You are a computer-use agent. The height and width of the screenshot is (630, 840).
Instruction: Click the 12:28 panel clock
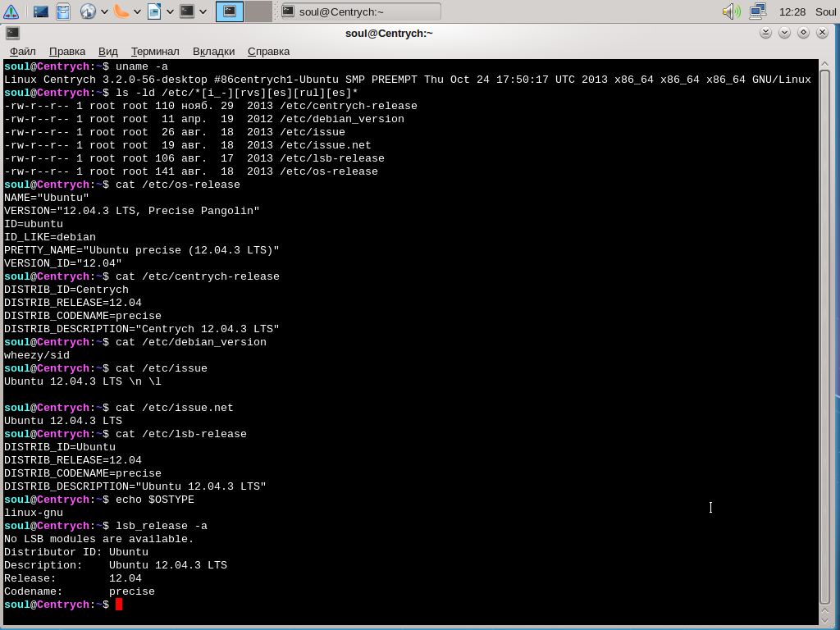coord(792,11)
